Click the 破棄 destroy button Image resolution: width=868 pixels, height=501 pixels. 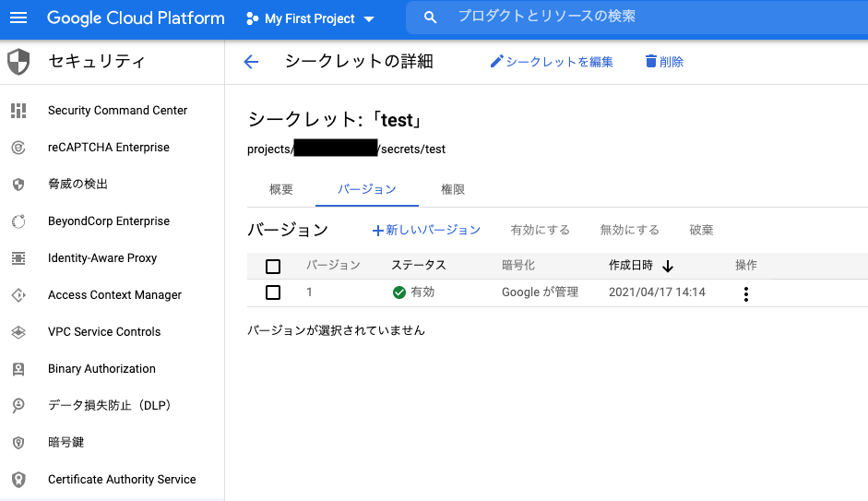point(701,230)
